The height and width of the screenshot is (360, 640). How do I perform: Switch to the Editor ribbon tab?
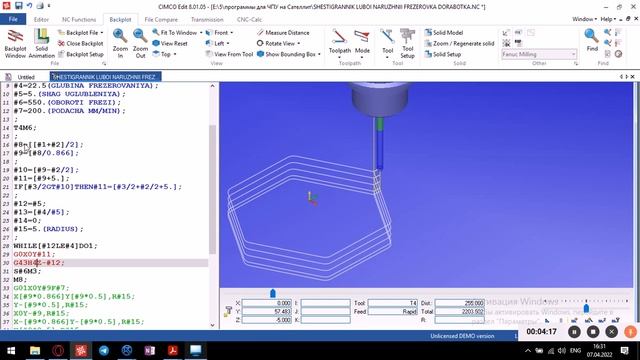tap(41, 19)
